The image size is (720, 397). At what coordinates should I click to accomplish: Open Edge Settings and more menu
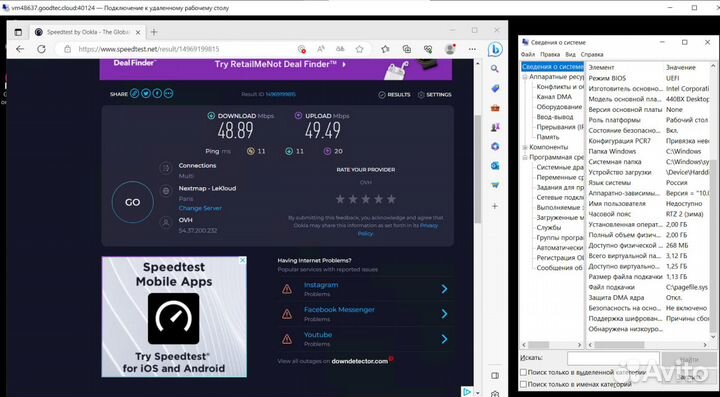click(x=472, y=49)
